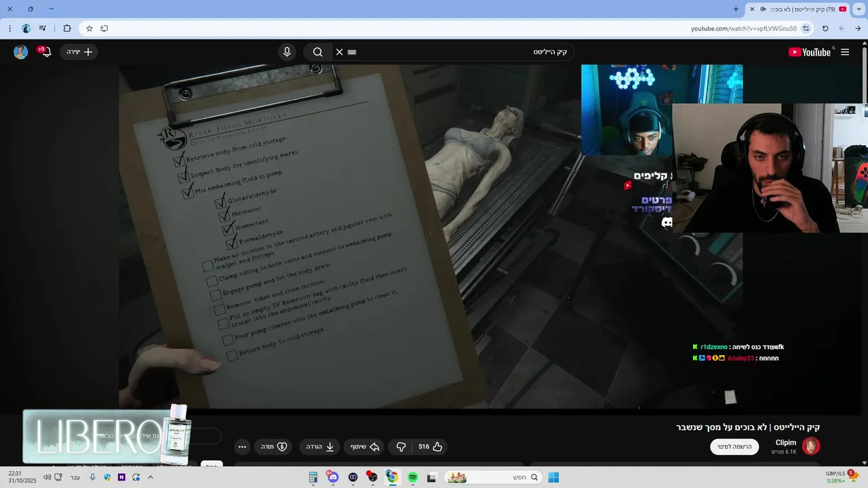Viewport: 868px width, 488px height.
Task: Open Clipim channel avatar
Action: pyautogui.click(x=811, y=446)
